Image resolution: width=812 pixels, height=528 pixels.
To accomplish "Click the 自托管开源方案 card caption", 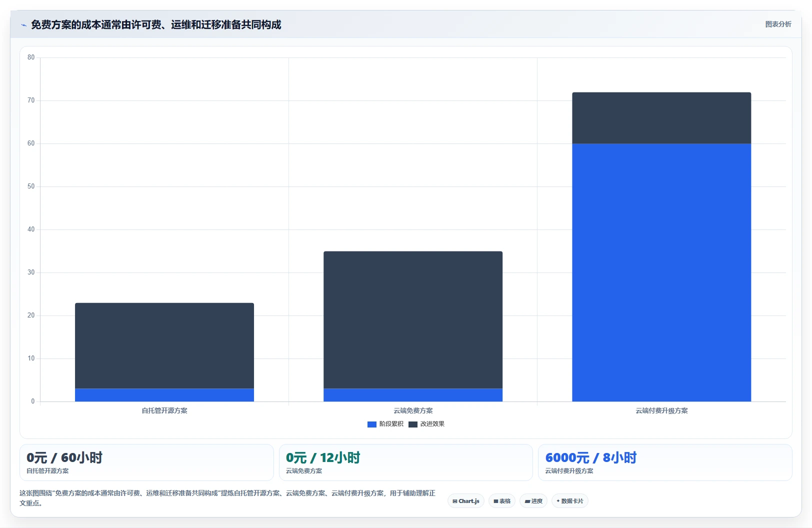I will 47,471.
